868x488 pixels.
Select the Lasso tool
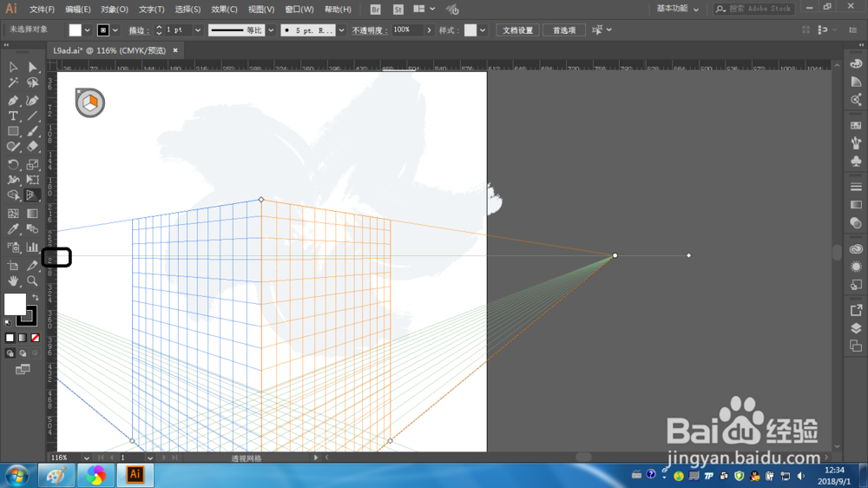[33, 83]
